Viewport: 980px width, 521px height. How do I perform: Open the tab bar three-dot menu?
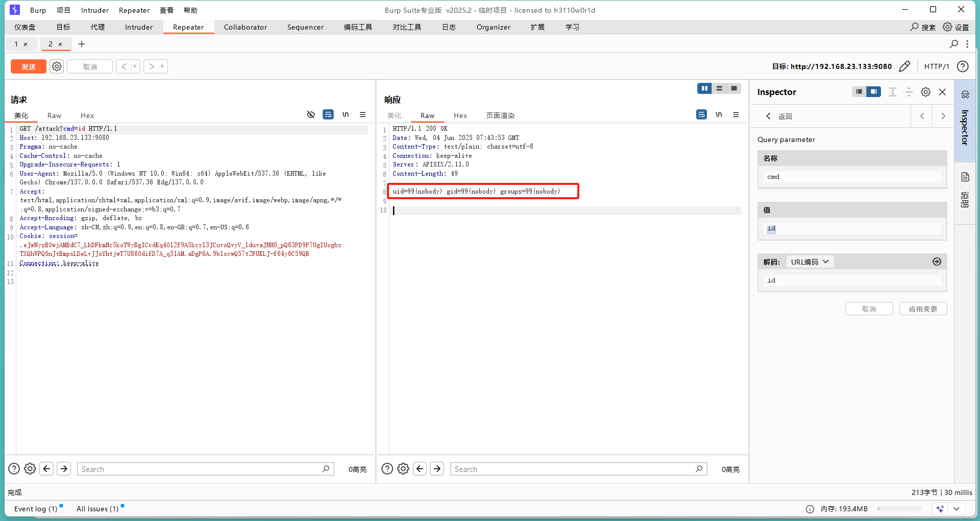point(967,44)
